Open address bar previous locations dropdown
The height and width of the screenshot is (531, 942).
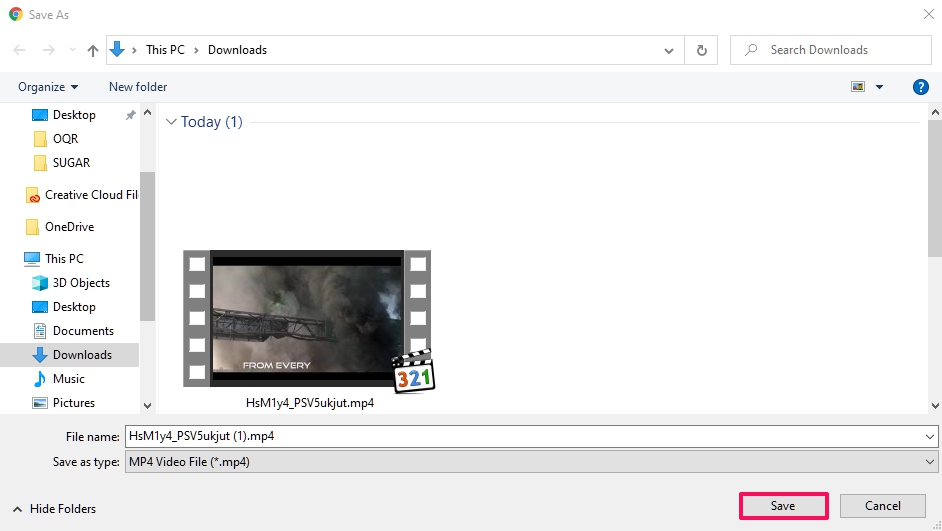coord(669,50)
